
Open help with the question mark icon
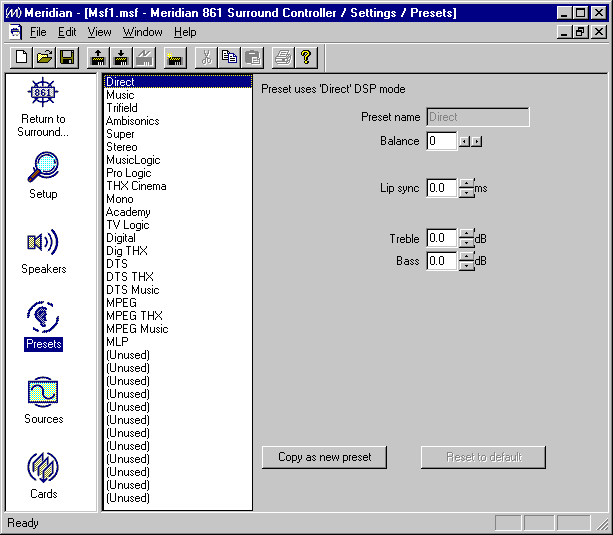(x=306, y=58)
